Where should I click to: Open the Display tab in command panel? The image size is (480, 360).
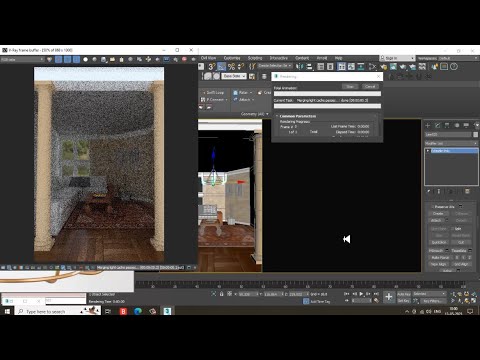[x=466, y=125]
